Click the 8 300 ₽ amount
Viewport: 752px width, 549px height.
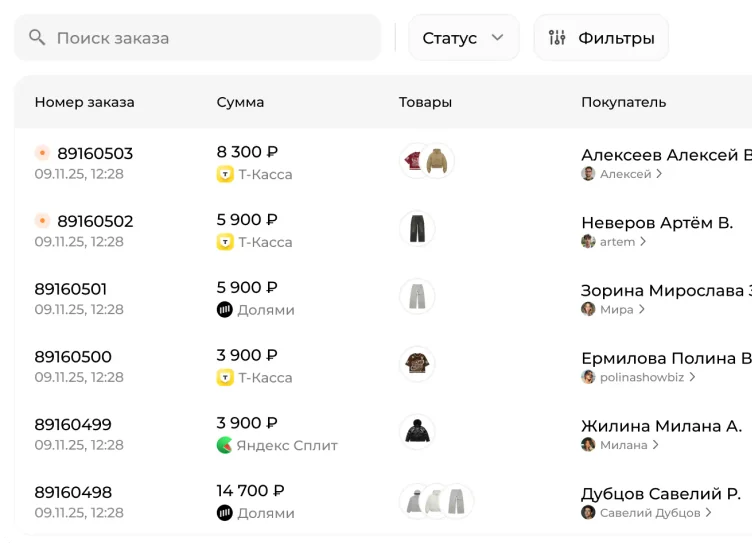click(247, 152)
